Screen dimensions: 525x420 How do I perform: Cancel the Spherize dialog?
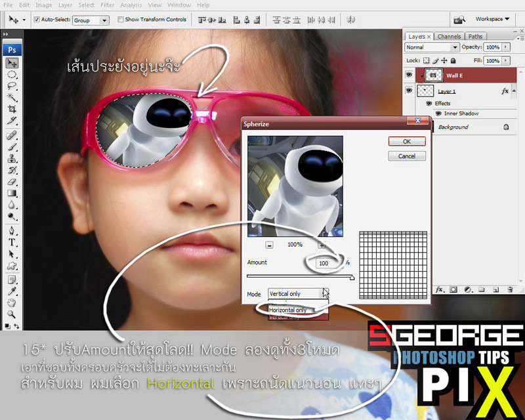pos(407,156)
